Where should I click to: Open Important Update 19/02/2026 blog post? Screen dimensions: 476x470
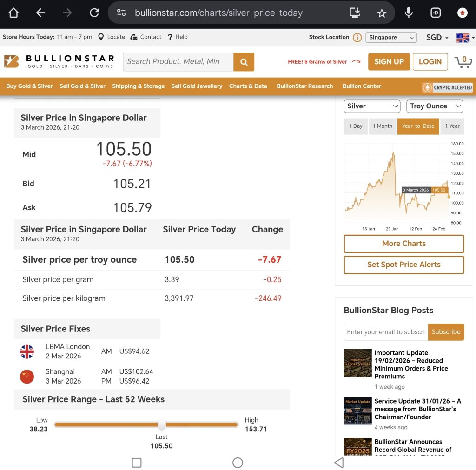[x=411, y=364]
